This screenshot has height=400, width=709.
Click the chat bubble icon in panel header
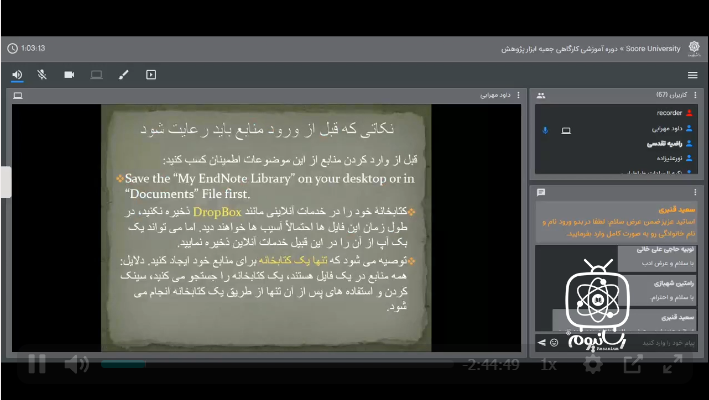pos(541,193)
